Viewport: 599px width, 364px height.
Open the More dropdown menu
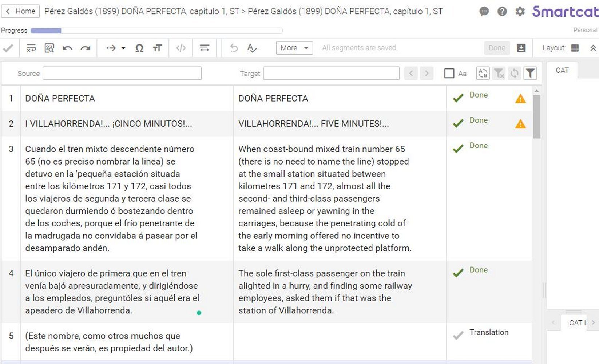pyautogui.click(x=294, y=48)
